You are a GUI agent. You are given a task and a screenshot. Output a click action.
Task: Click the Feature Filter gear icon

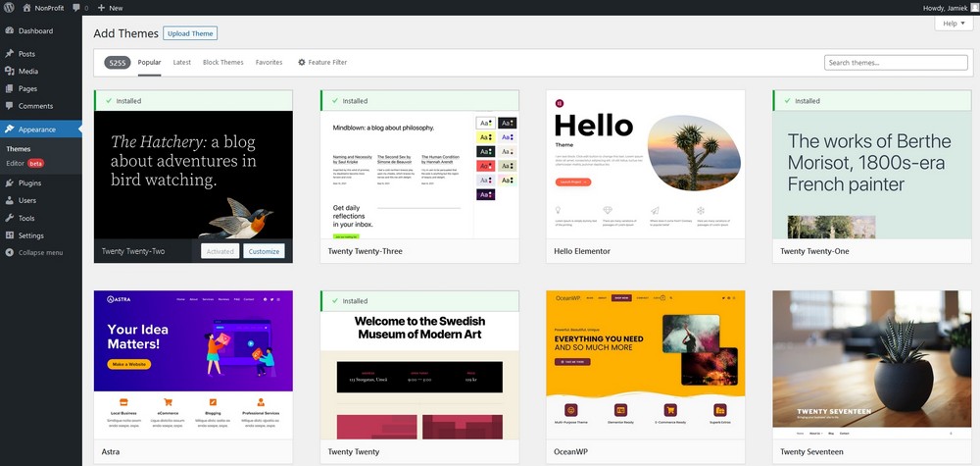pos(302,63)
